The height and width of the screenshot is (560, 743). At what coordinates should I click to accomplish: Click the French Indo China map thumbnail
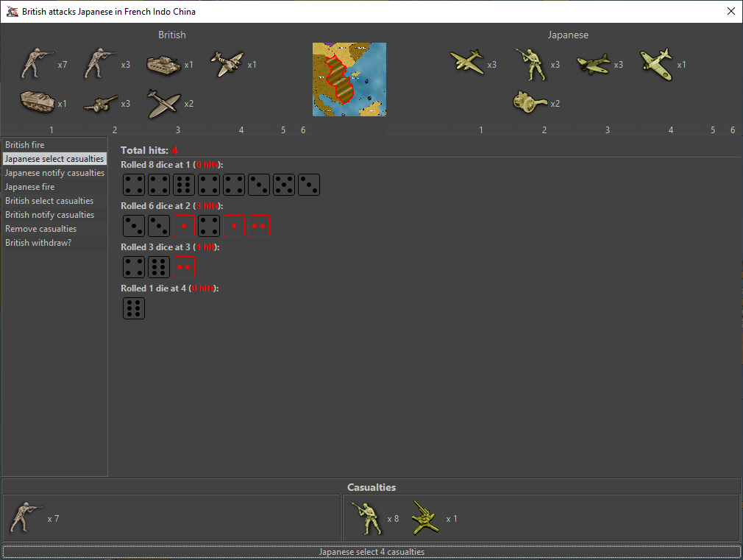tap(349, 79)
